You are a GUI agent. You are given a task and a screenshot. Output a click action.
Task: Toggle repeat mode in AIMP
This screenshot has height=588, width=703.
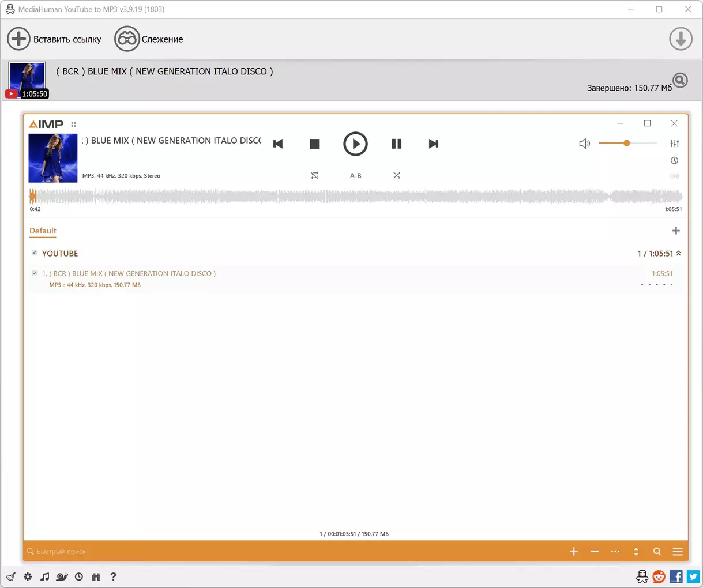(x=315, y=175)
